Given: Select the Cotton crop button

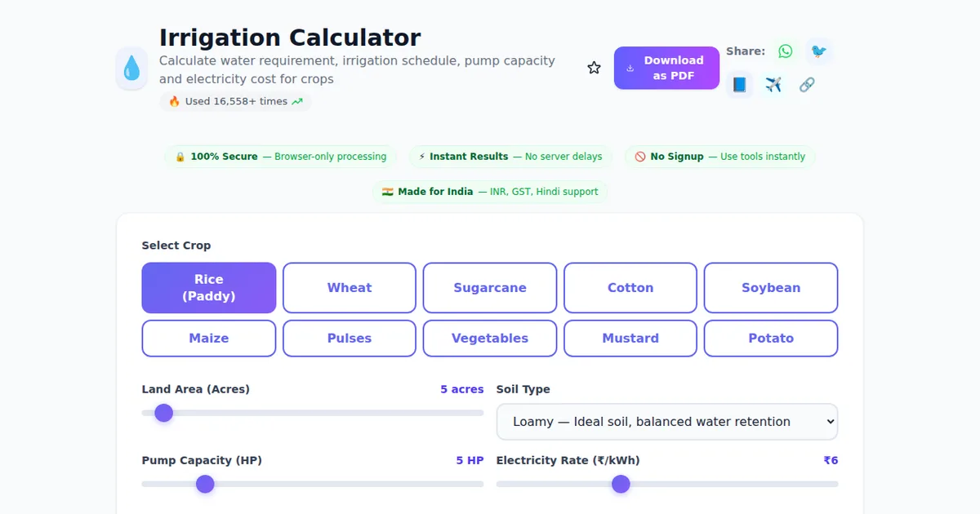Looking at the screenshot, I should 630,288.
